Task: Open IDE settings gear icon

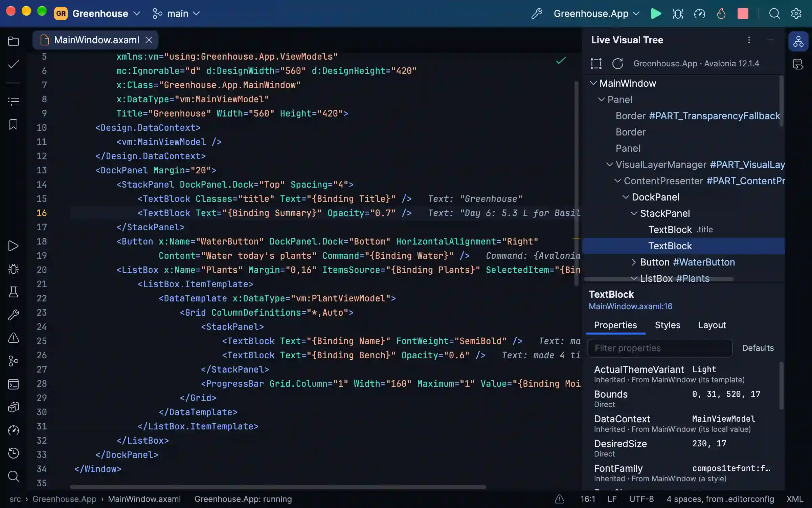Action: (x=796, y=14)
